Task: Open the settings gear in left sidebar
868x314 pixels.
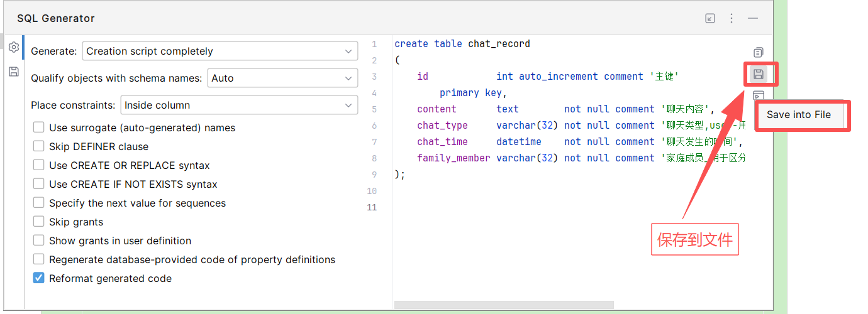Action: (x=14, y=47)
